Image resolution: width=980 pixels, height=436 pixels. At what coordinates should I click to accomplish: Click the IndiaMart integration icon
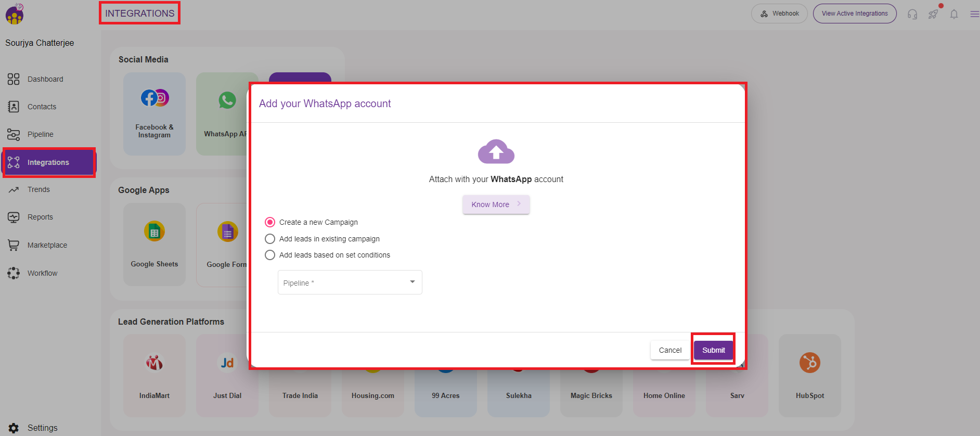click(154, 363)
